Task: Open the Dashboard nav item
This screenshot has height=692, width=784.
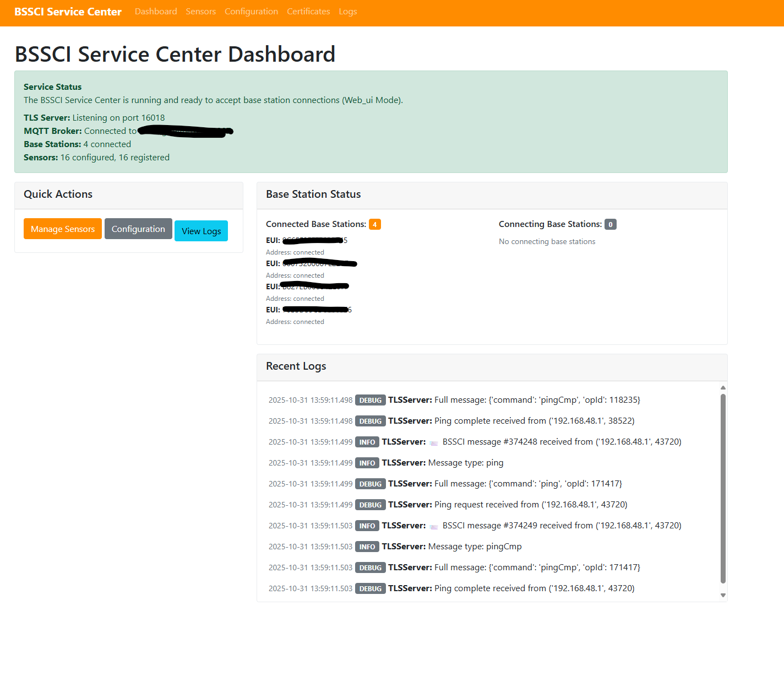Action: coord(156,12)
